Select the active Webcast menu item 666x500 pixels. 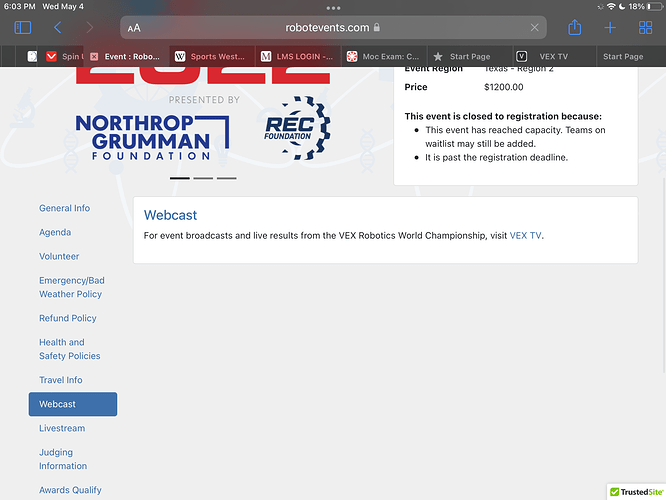(73, 404)
